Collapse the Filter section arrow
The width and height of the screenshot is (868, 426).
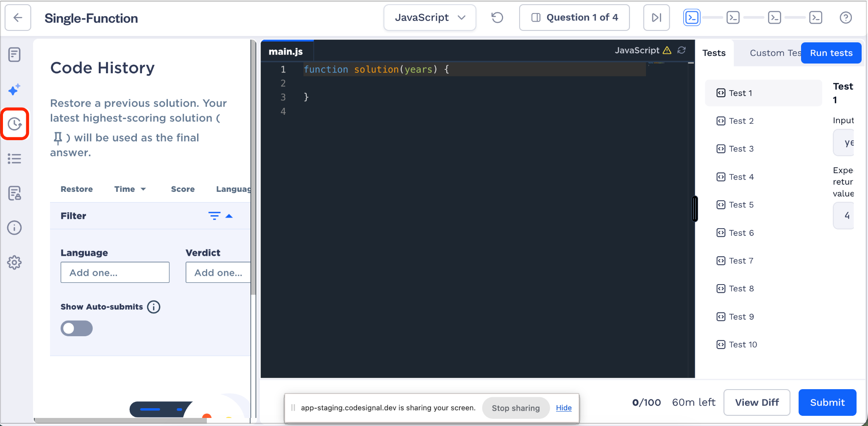pos(229,216)
